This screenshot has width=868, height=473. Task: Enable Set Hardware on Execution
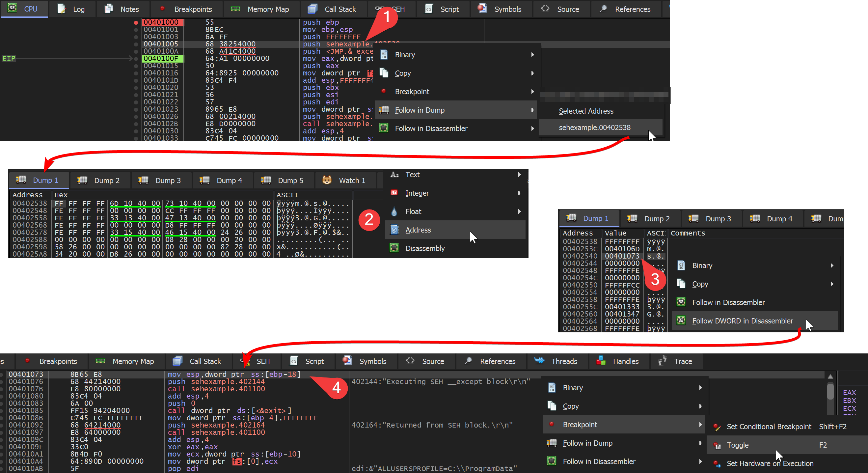click(770, 463)
